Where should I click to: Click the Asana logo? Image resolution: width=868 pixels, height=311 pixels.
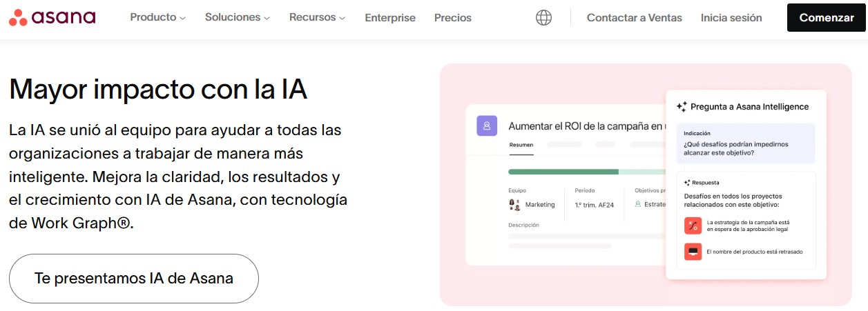point(52,18)
